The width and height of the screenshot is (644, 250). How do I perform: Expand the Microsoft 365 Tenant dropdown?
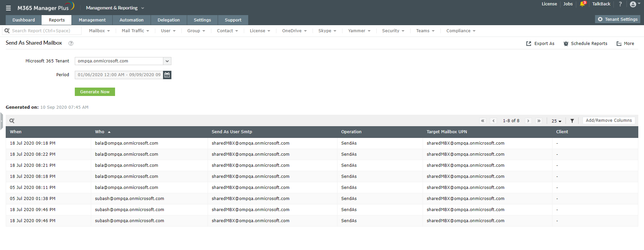tap(167, 61)
